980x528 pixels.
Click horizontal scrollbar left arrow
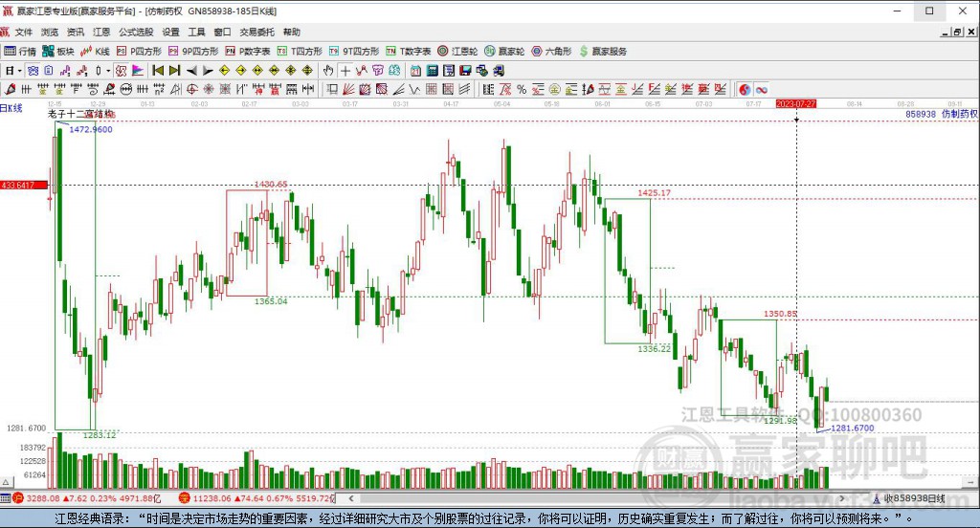click(351, 498)
